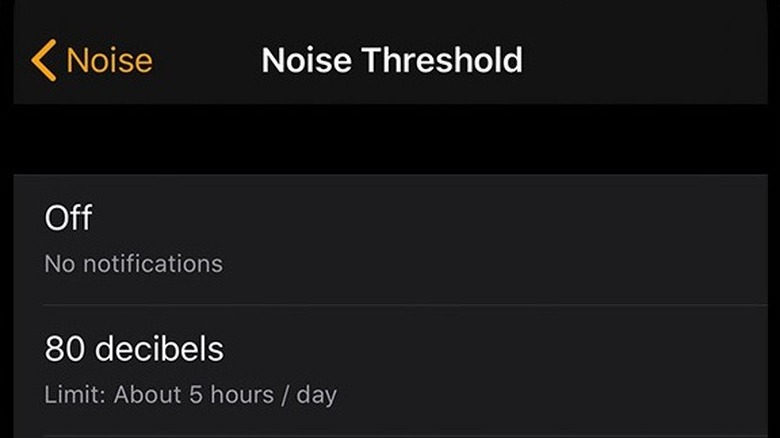The image size is (780, 438).
Task: Click the word "Off" in the list
Action: pyautogui.click(x=68, y=218)
